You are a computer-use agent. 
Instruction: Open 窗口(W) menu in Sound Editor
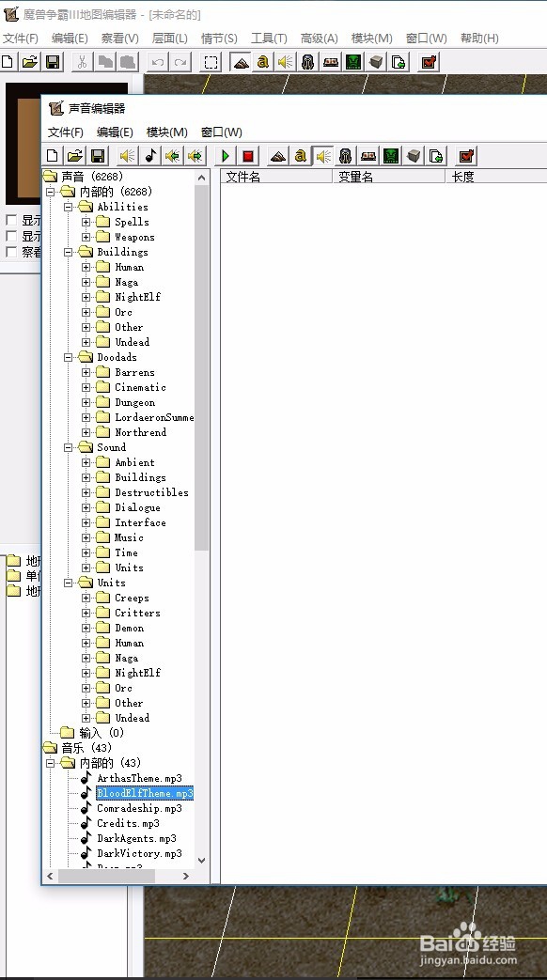point(221,132)
